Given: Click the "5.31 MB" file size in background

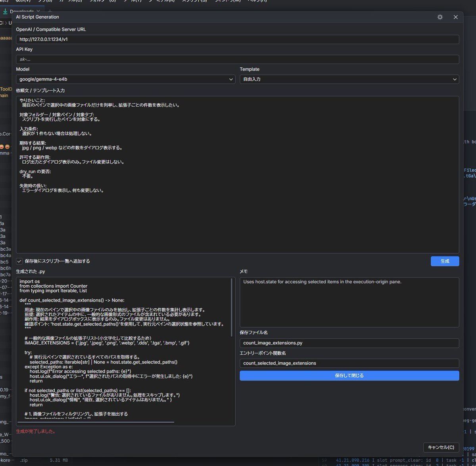Looking at the screenshot, I should (x=59, y=460).
